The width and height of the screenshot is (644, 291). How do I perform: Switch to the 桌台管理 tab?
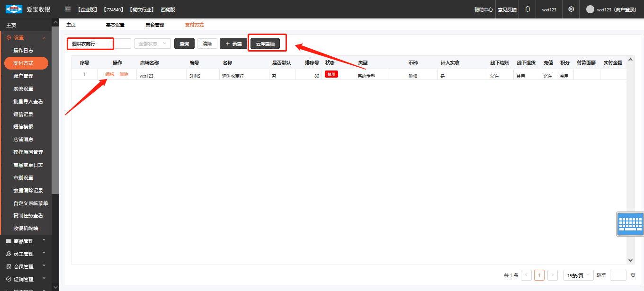coord(155,25)
